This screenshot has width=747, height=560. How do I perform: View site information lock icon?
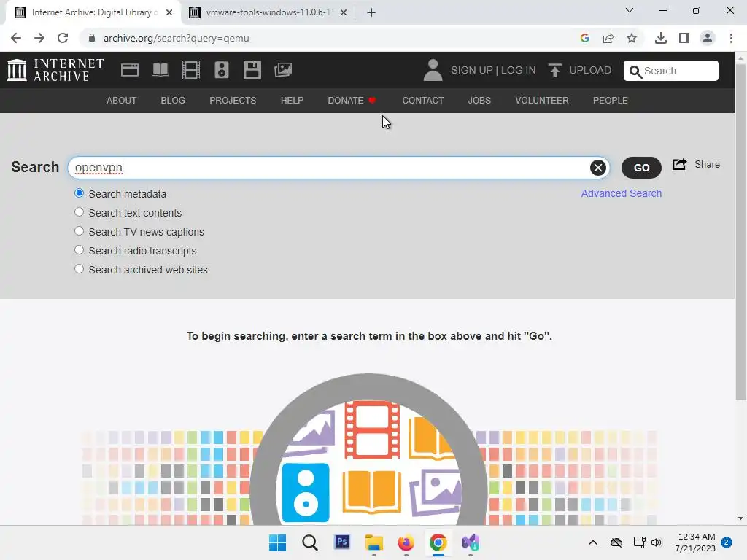click(x=91, y=38)
